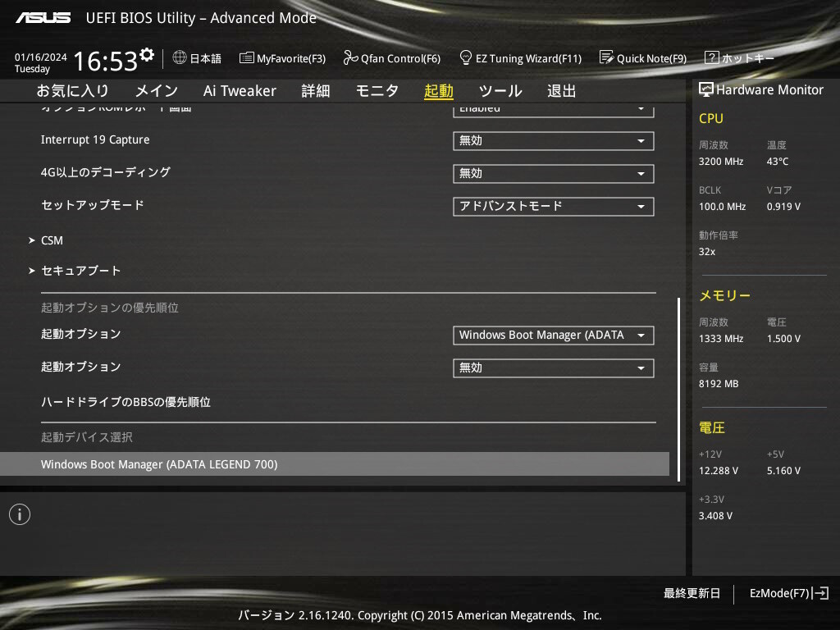Open Quick Note pencil icon
The height and width of the screenshot is (630, 840).
(606, 57)
